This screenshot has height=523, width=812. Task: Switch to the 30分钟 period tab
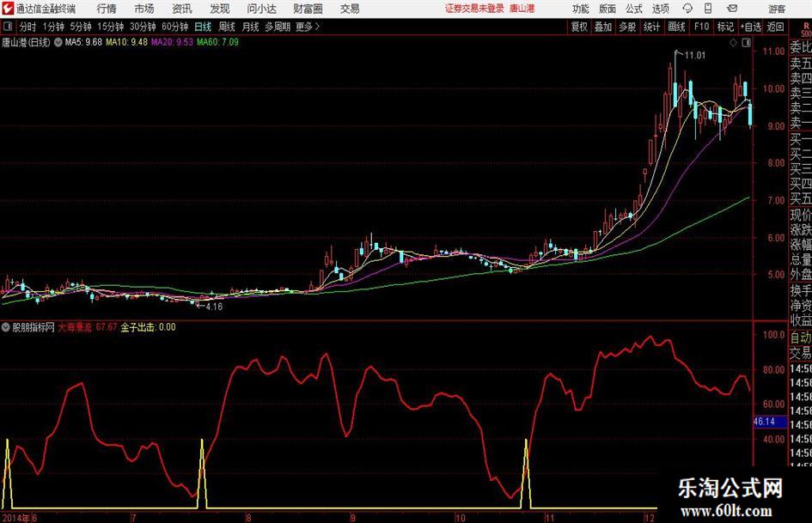[143, 27]
